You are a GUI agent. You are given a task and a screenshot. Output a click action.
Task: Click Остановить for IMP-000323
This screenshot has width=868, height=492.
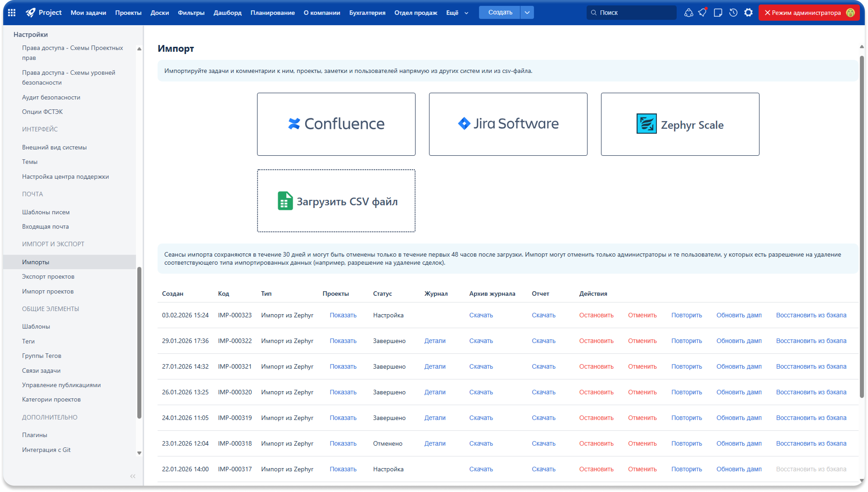[x=596, y=315]
